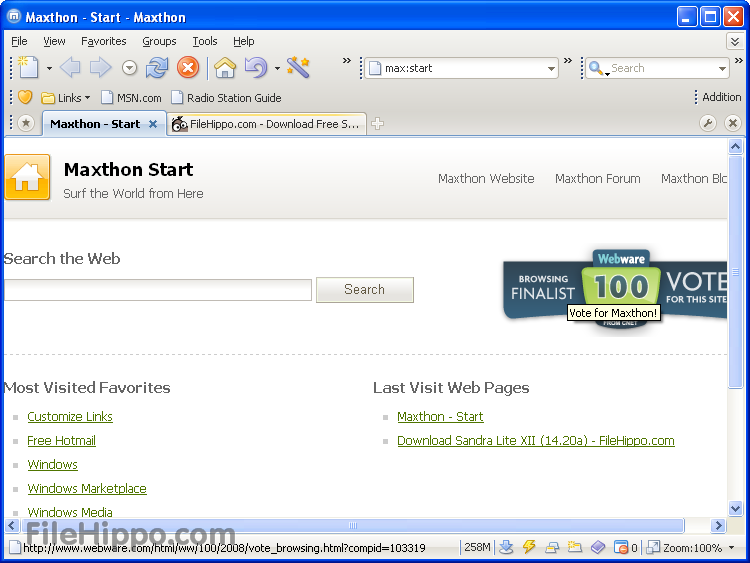This screenshot has width=750, height=563.
Task: Open the Groups menu
Action: point(159,42)
